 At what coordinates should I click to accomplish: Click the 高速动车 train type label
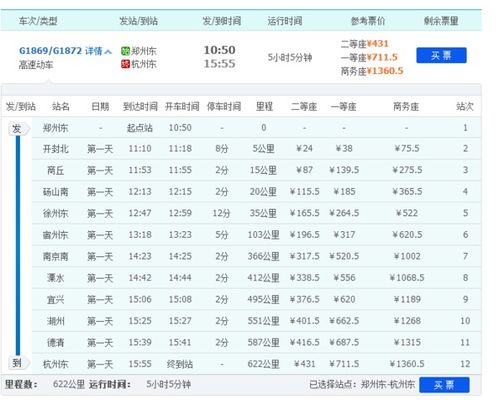pos(36,65)
